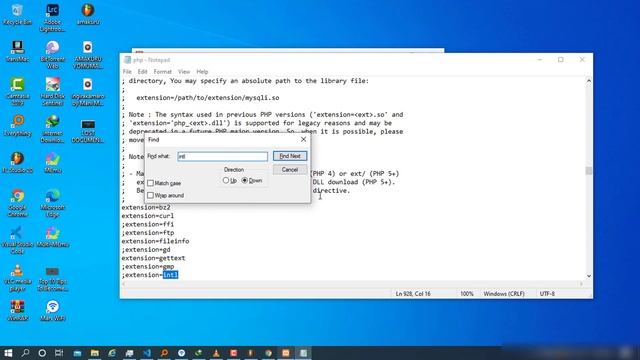The width and height of the screenshot is (640, 360).
Task: Open the Everything search desktop shortcut
Action: [x=17, y=125]
